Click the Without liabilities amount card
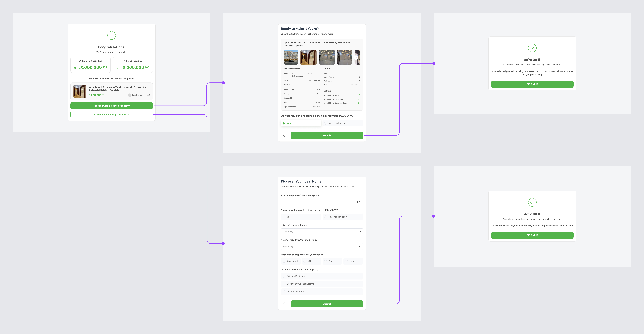The height and width of the screenshot is (334, 644). 133,65
